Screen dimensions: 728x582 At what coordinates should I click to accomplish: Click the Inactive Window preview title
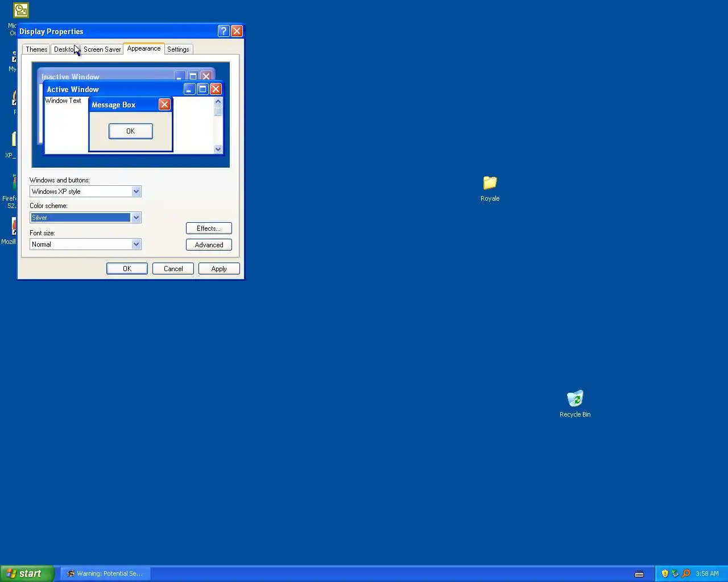(x=71, y=77)
